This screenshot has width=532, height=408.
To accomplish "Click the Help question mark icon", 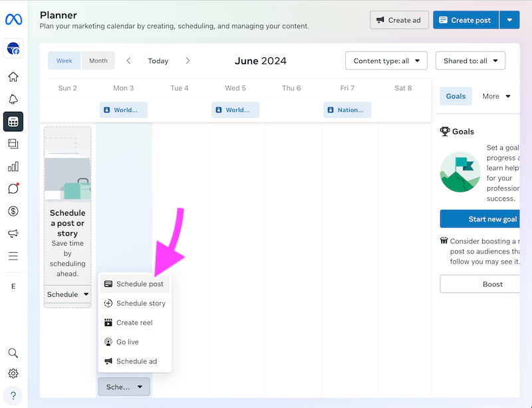I will click(13, 395).
